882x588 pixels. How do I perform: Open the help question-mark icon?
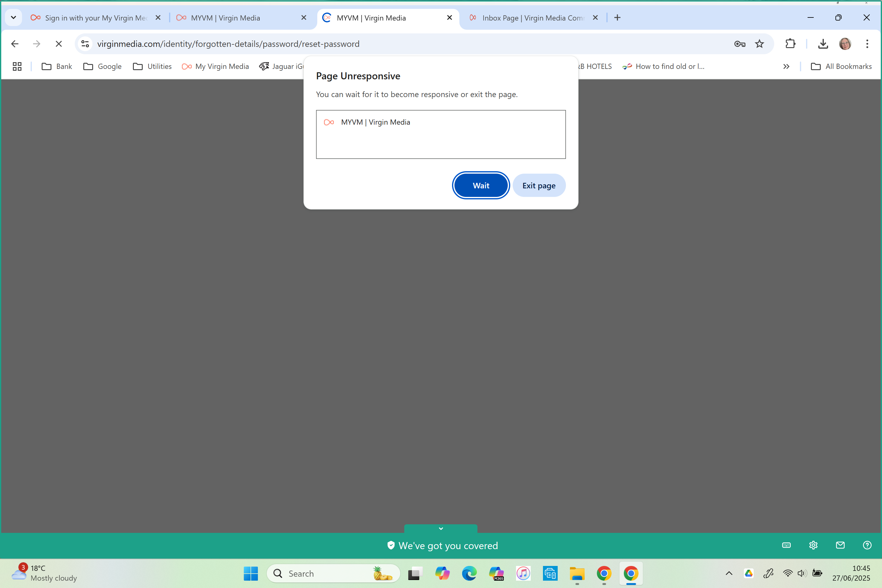[x=867, y=545]
